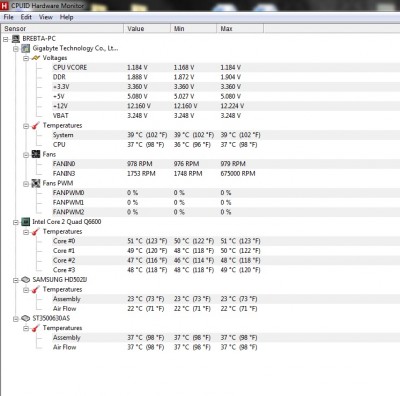Image resolution: width=400 pixels, height=396 pixels.
Task: Select the CPU VCORE row
Action: (200, 67)
